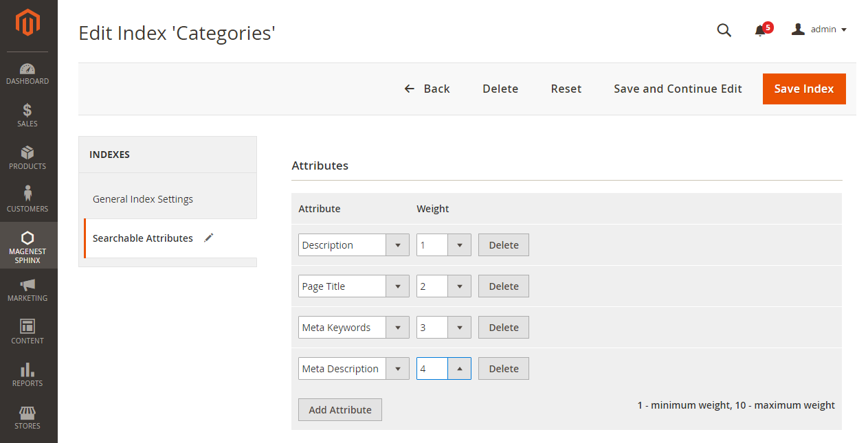
Task: Open the Dashboard section in the sidebar
Action: [27, 72]
